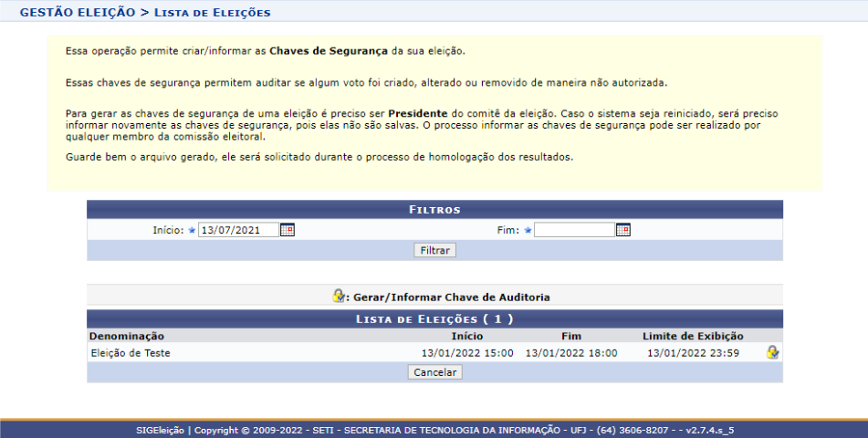Open calendar picker beside Fim date field
The image size is (868, 438).
[623, 230]
